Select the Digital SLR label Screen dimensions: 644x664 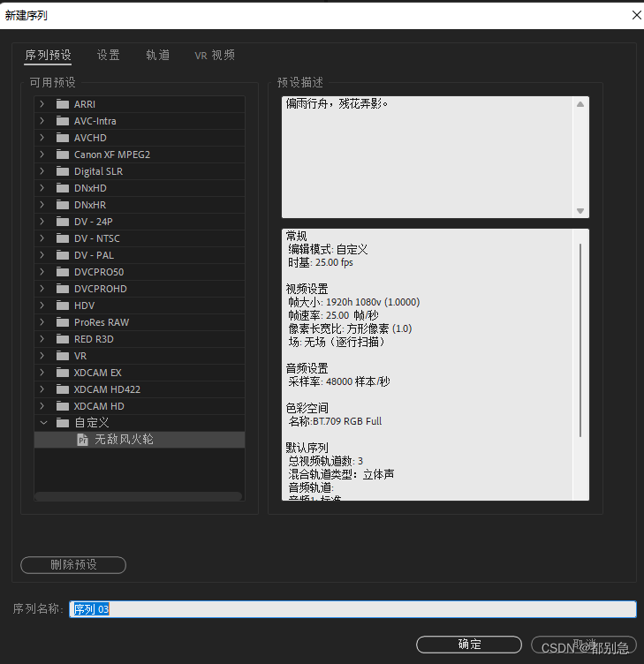click(x=98, y=171)
